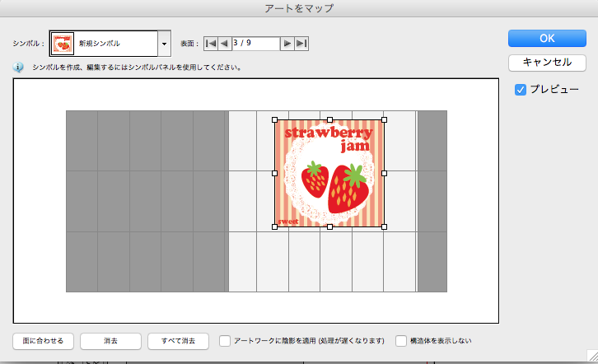Click the top-left handle of the artwork
Viewport: 598px width, 364px height.
coord(274,119)
